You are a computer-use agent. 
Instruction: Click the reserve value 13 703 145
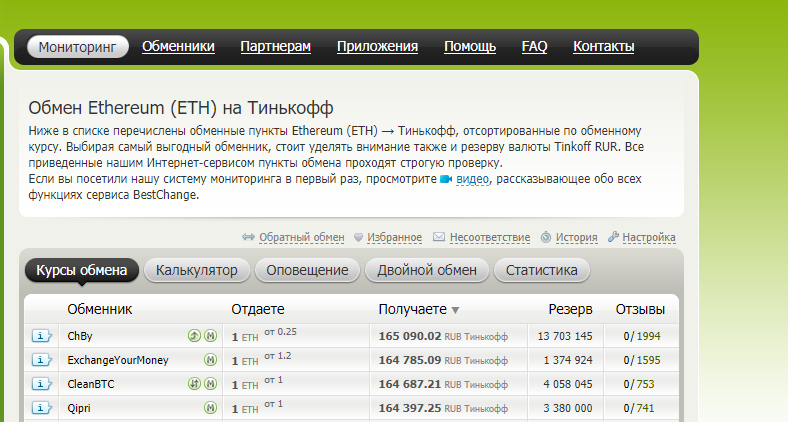565,336
